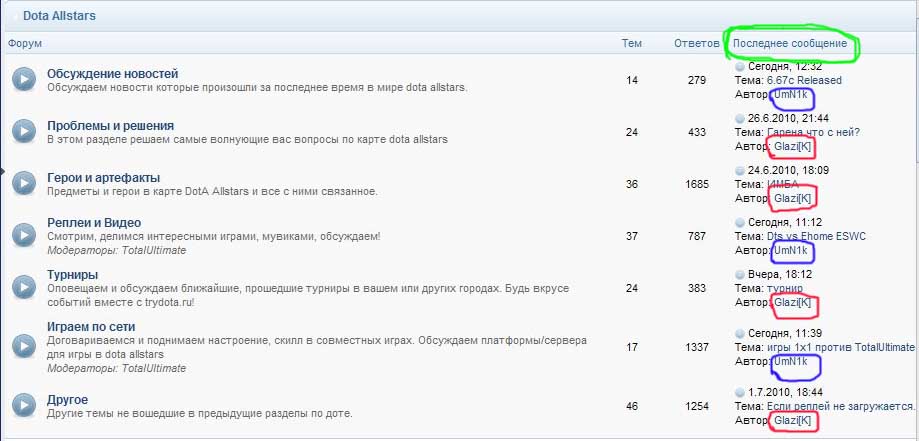Open author UmN1k in Обсуждение новостей row
The image size is (919, 441).
pyautogui.click(x=791, y=94)
